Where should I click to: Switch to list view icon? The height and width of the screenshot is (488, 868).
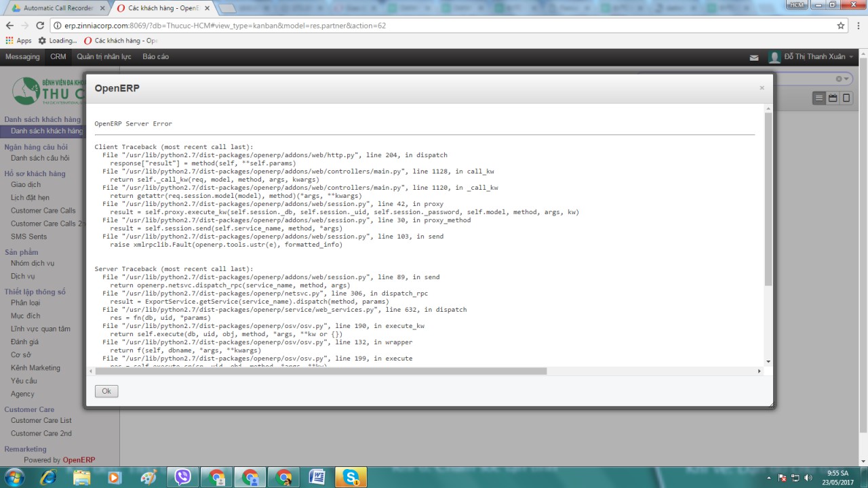819,98
